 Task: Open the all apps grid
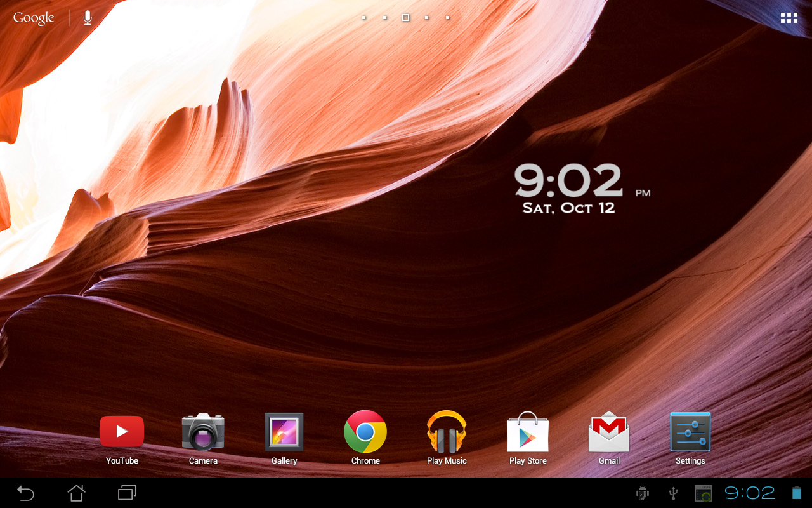pos(789,17)
